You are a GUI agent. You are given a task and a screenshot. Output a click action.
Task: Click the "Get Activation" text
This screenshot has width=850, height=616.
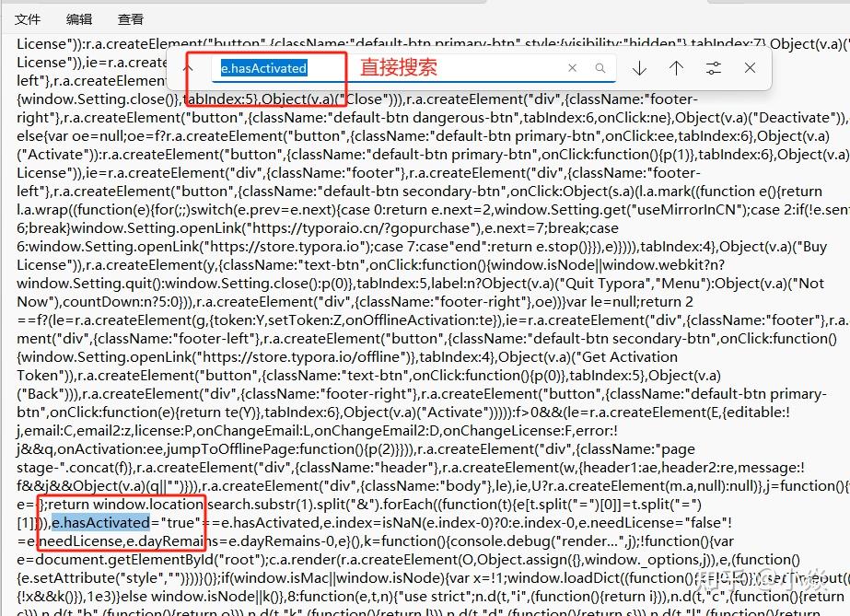coord(629,357)
